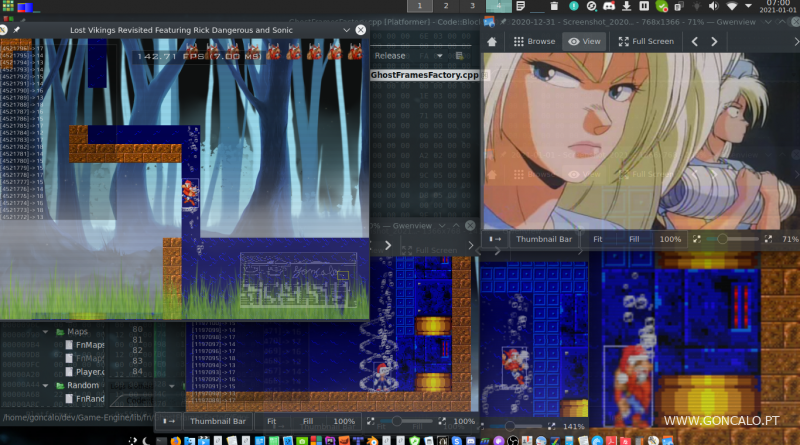Collapse the Random folder in project tree
This screenshot has height=445, width=800.
pos(46,385)
